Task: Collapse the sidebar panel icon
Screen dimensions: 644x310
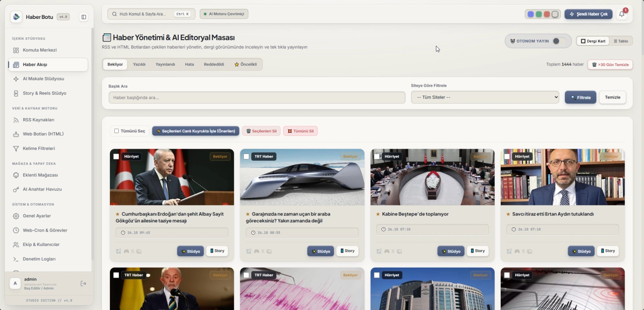Action: [x=84, y=17]
